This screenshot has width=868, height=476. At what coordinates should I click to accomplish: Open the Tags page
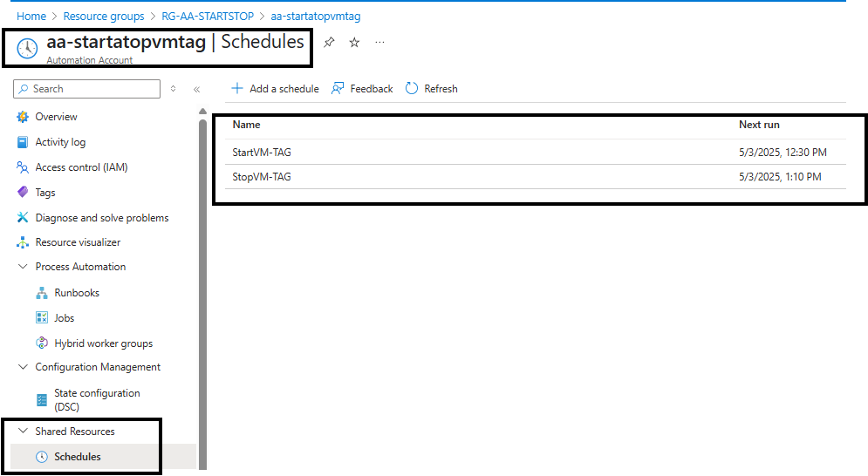coord(44,193)
